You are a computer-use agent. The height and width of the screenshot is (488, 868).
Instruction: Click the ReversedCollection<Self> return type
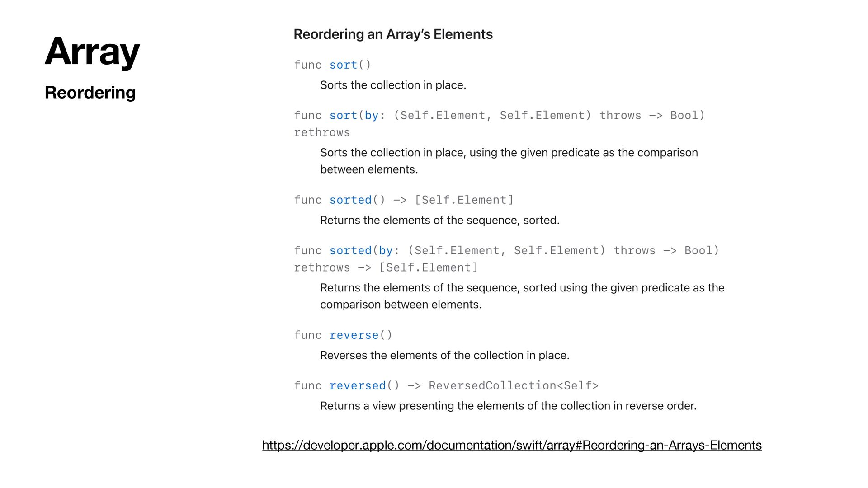[x=514, y=386]
